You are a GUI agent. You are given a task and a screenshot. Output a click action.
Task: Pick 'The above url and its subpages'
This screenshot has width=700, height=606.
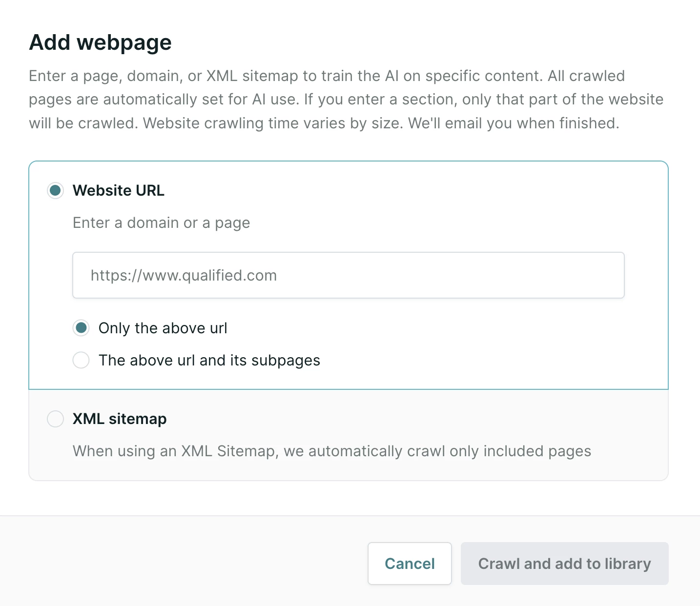81,360
